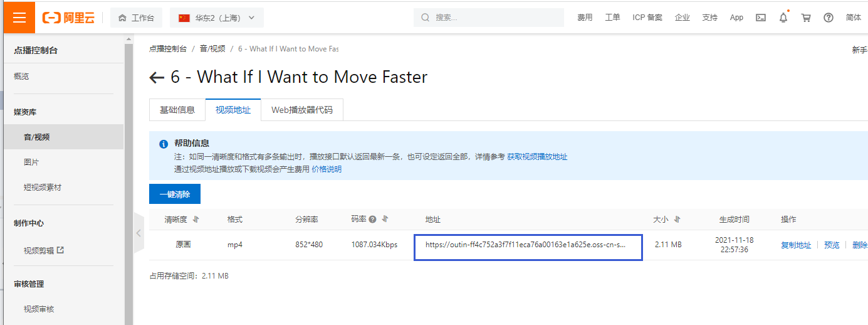Click 预览 in the row

click(x=832, y=245)
